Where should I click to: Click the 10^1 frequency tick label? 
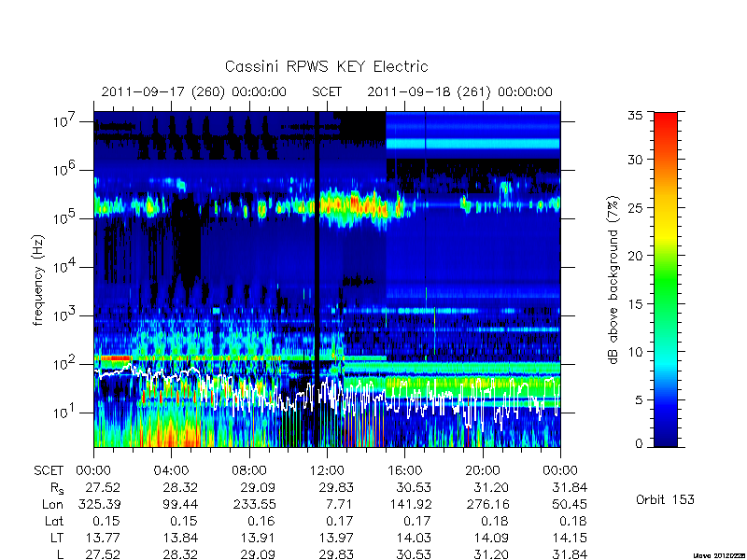click(63, 412)
